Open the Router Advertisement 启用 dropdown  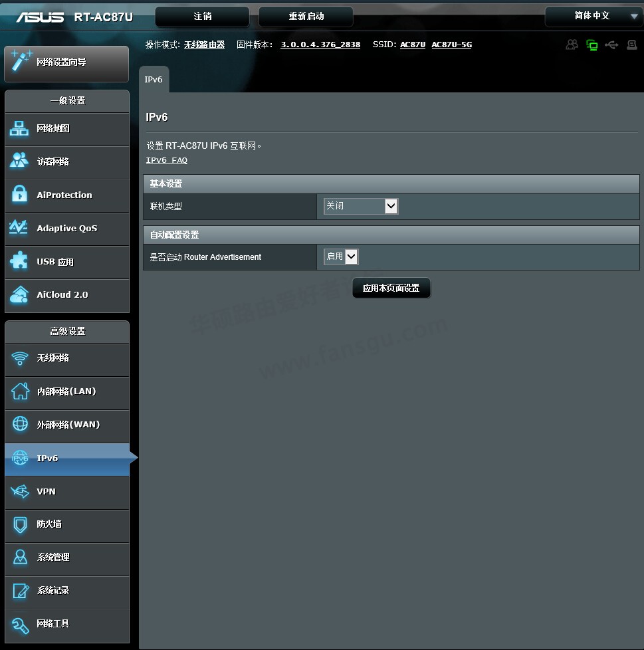coord(341,257)
